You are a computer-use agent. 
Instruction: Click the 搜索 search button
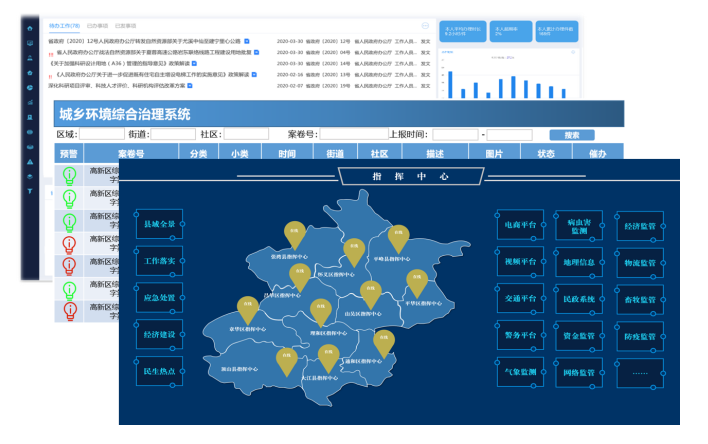[x=572, y=135]
